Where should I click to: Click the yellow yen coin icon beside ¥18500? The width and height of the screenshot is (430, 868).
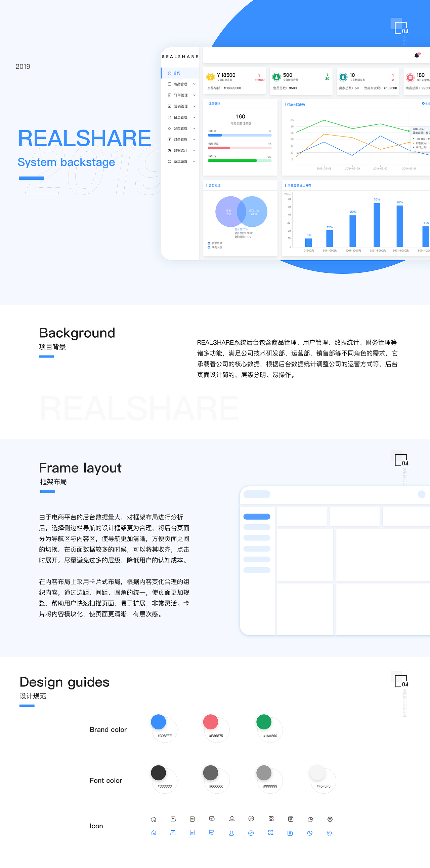tap(211, 77)
